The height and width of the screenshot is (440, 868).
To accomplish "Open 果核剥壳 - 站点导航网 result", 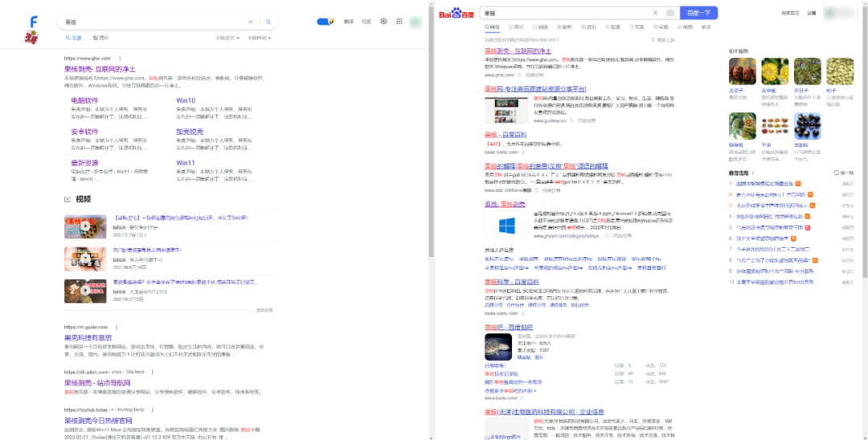I will [x=97, y=382].
